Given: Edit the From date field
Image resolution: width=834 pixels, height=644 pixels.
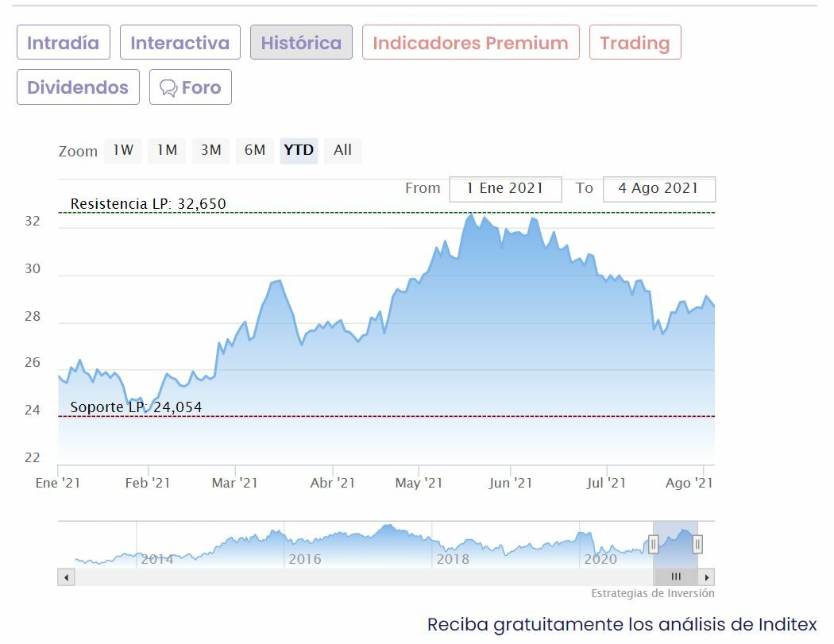Looking at the screenshot, I should point(505,189).
